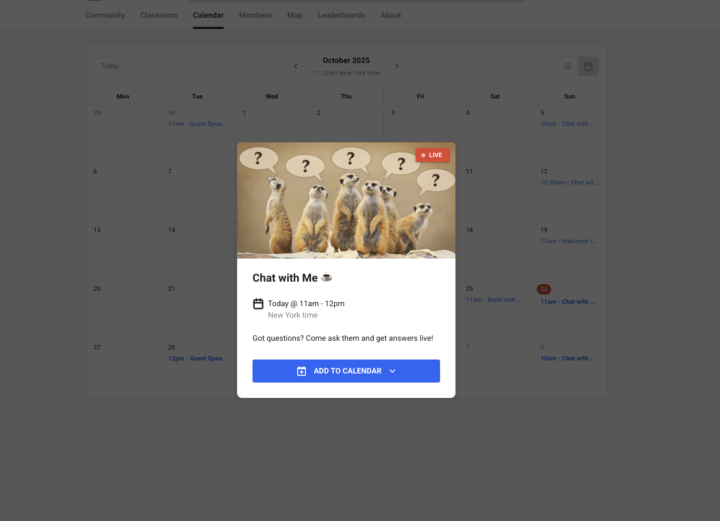
Task: Click the October 2025 heading
Action: (346, 61)
